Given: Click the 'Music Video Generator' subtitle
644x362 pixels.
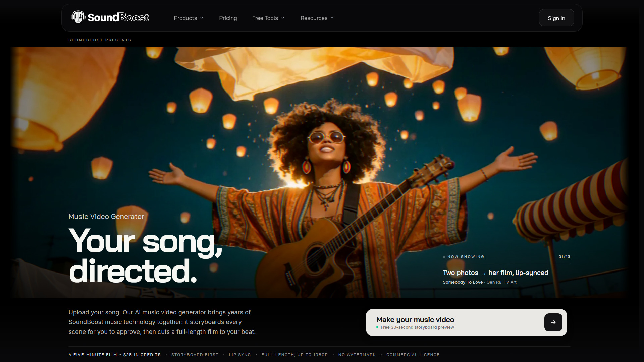Looking at the screenshot, I should (x=106, y=217).
